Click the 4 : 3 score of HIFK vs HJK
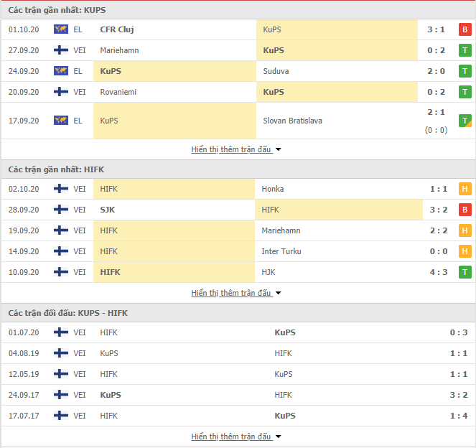This screenshot has height=448, width=476. coord(439,272)
